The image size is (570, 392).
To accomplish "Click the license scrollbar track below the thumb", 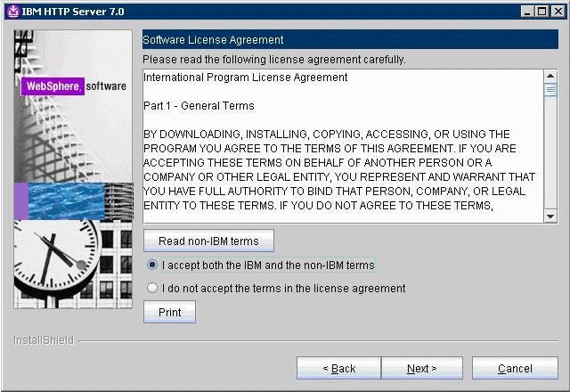I will pos(550,153).
